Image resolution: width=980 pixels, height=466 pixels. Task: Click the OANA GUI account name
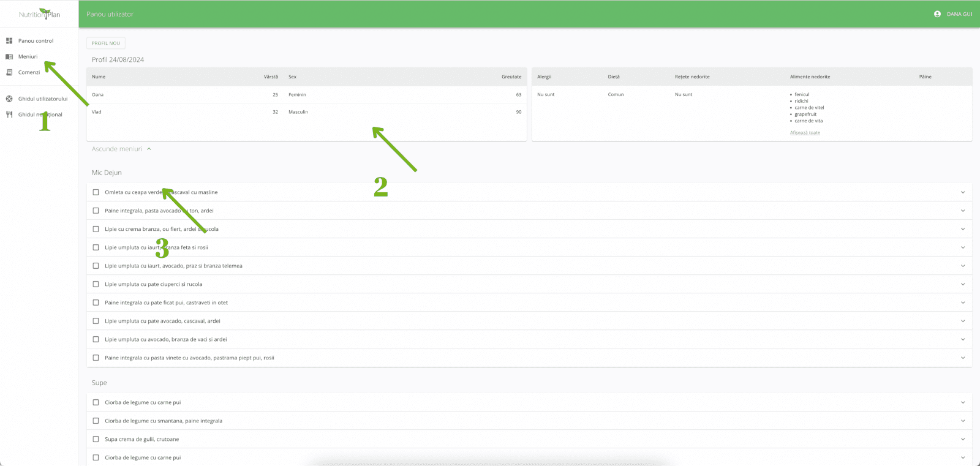(x=959, y=14)
